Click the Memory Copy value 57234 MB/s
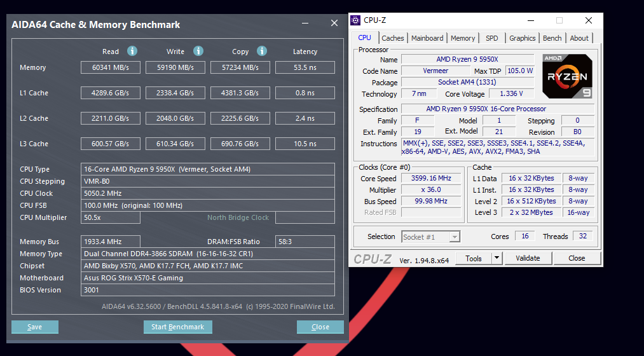The image size is (644, 356). 240,67
